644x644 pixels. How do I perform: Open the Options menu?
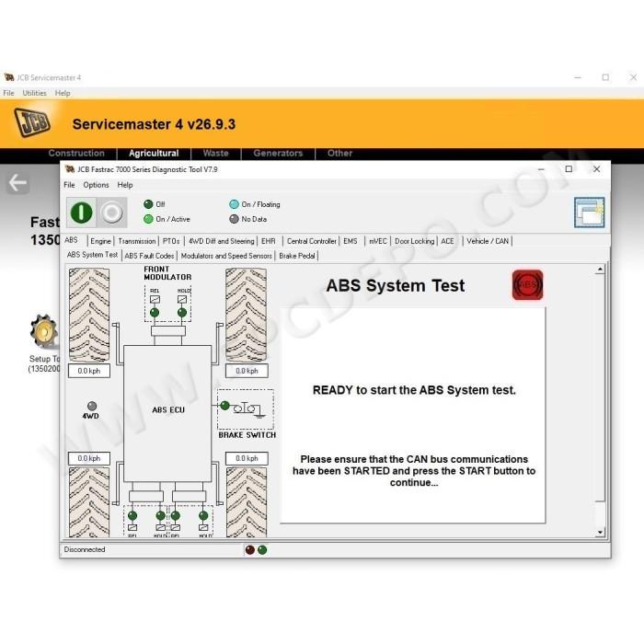point(96,185)
